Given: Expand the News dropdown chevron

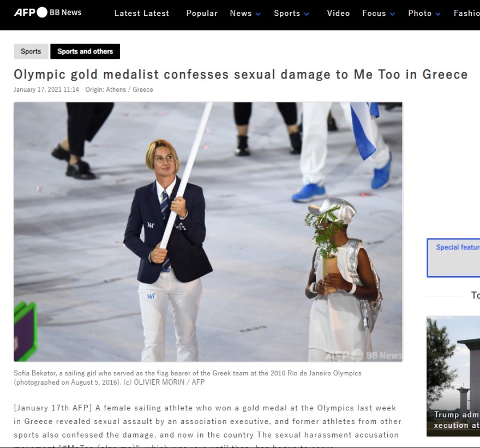Looking at the screenshot, I should coord(258,14).
